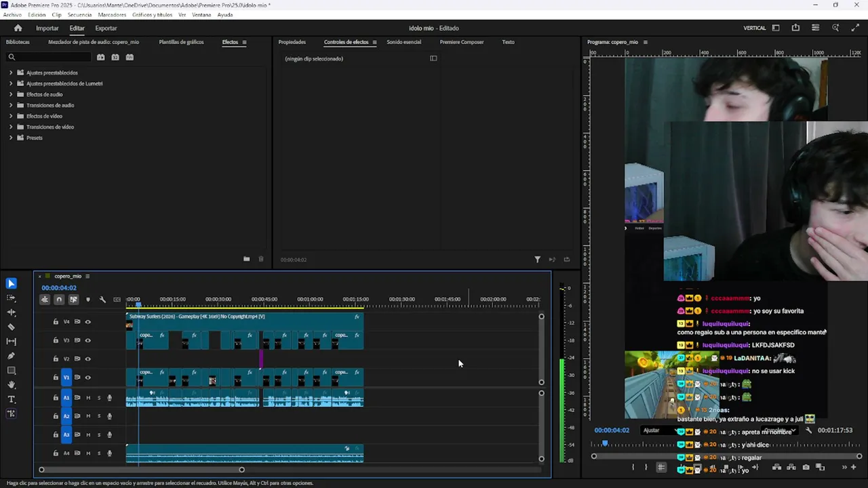Toggle visibility of track V1
This screenshot has height=488, width=868.
(x=88, y=378)
